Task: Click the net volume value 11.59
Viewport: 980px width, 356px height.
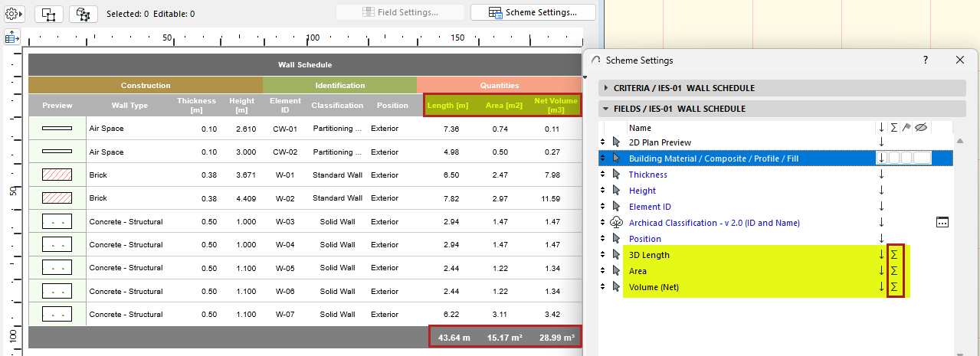Action: click(x=550, y=198)
